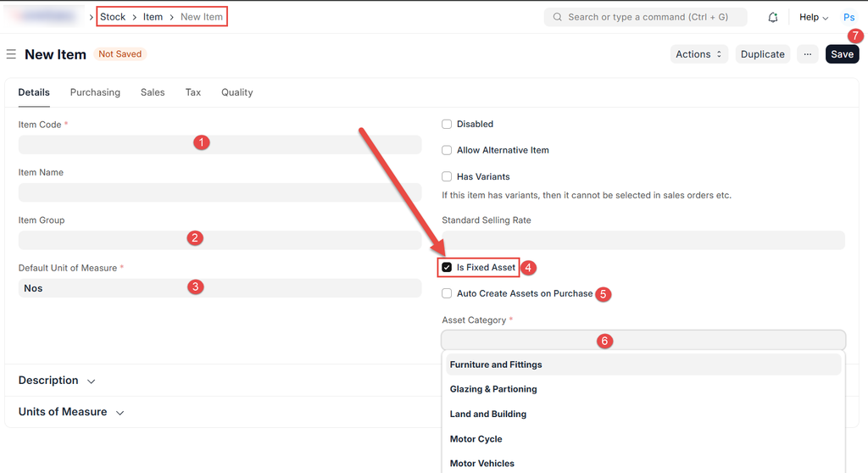Enable Auto Create Assets on Purchase
The width and height of the screenshot is (868, 473).
[x=447, y=294]
